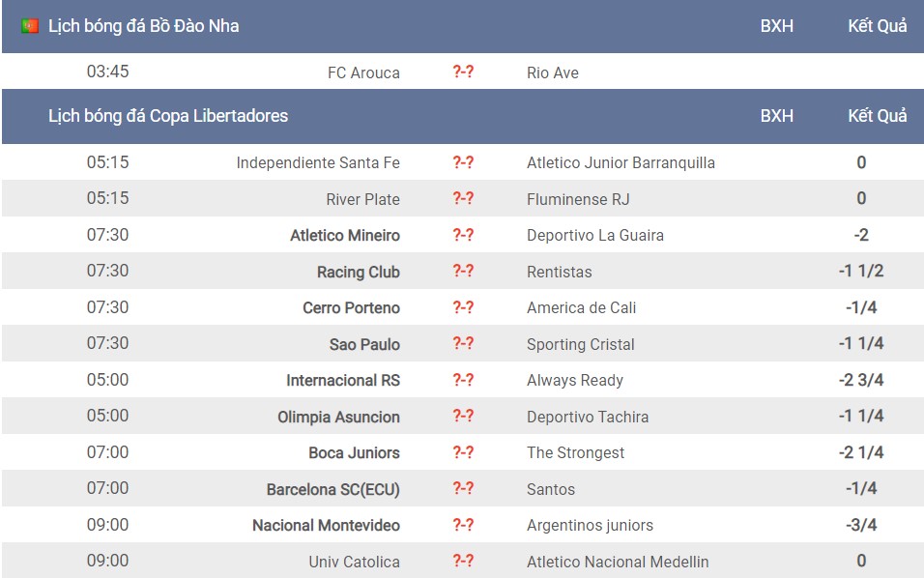924x578 pixels.
Task: Click The Strongest team name
Action: (575, 452)
